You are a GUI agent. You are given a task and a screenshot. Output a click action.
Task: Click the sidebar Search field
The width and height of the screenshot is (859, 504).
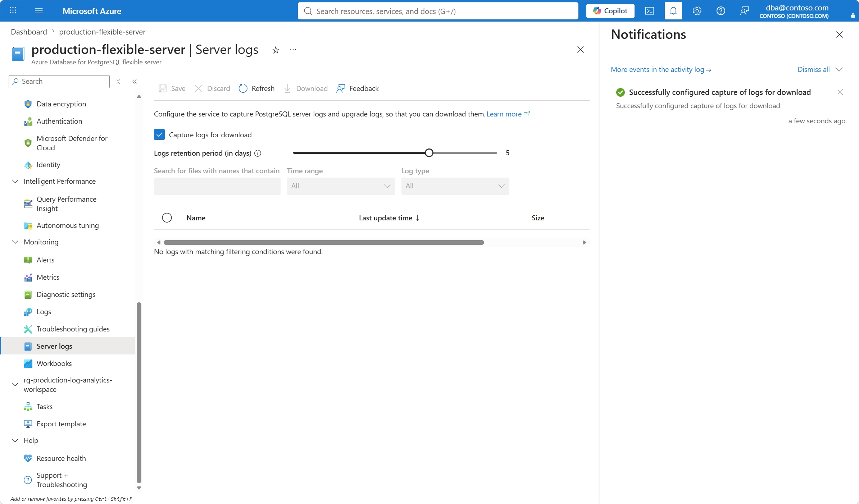point(59,82)
